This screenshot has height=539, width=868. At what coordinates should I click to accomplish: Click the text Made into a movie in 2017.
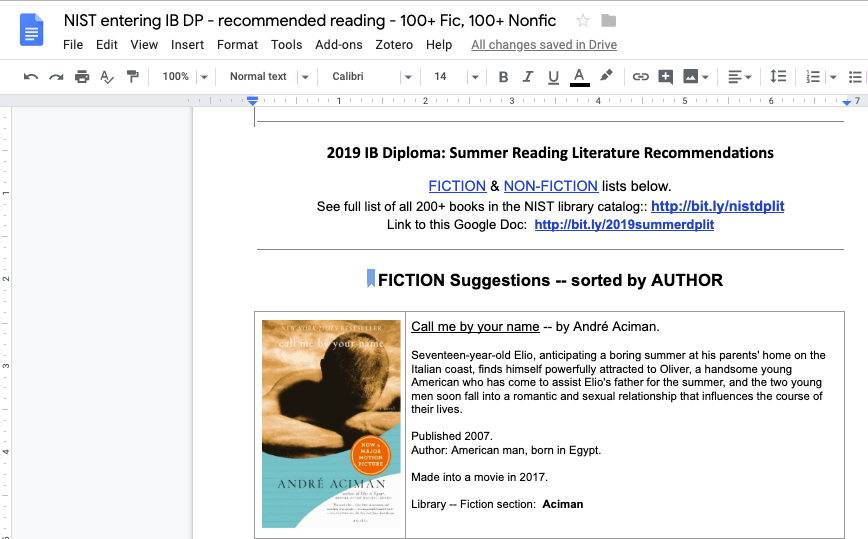479,477
